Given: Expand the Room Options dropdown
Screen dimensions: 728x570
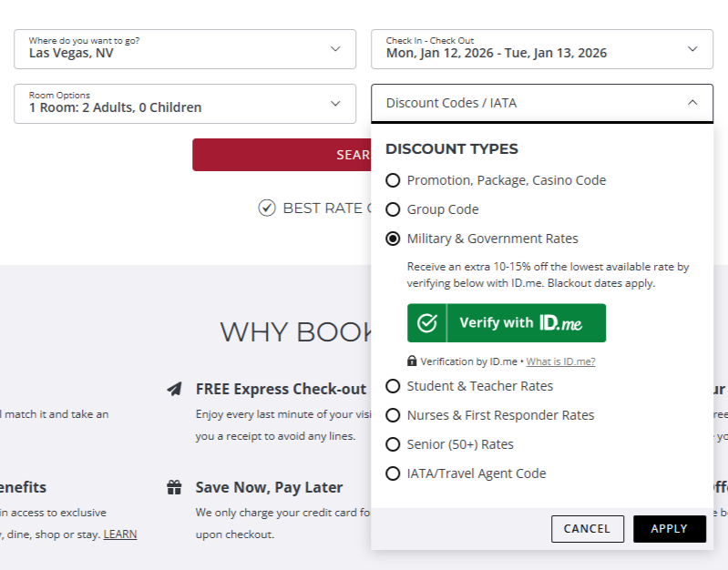Looking at the screenshot, I should [x=185, y=104].
